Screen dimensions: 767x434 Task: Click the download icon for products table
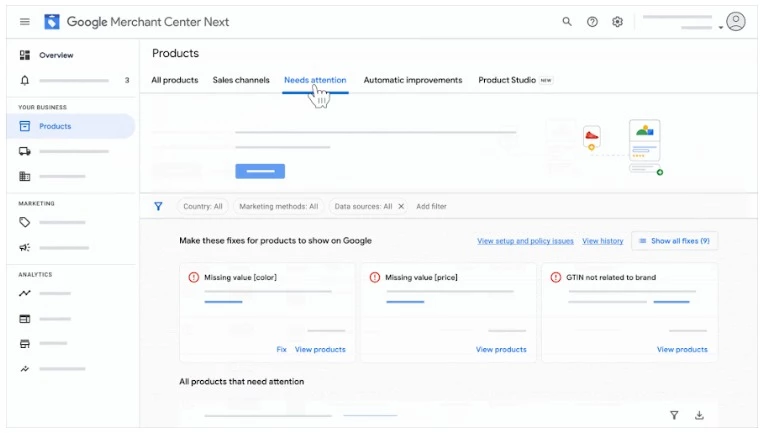tap(699, 415)
